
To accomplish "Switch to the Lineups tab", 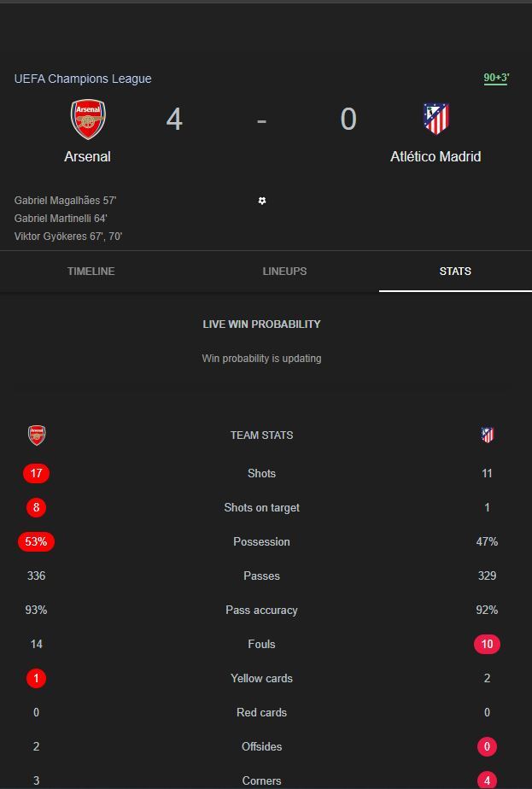I will click(284, 272).
